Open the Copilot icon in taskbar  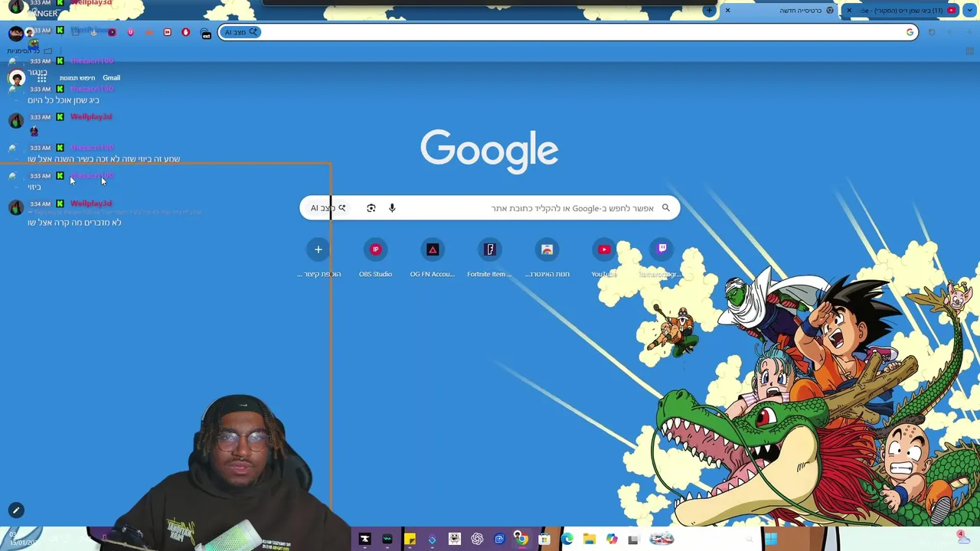tap(612, 539)
